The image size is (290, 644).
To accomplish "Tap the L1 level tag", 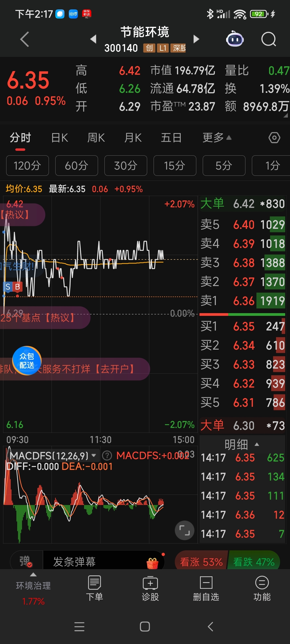I will 163,48.
